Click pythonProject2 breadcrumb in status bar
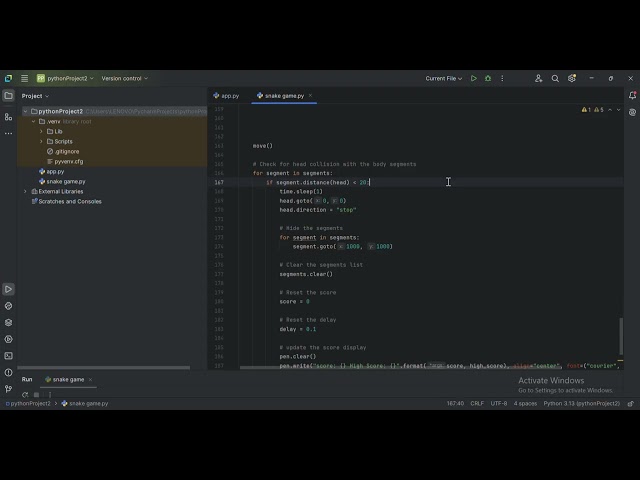 (x=28, y=404)
